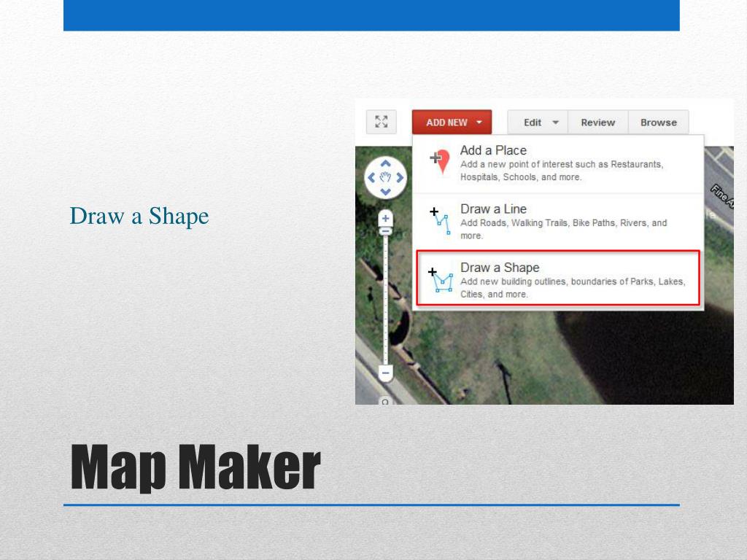Switch to the Browse tab
The width and height of the screenshot is (747, 560).
click(659, 122)
